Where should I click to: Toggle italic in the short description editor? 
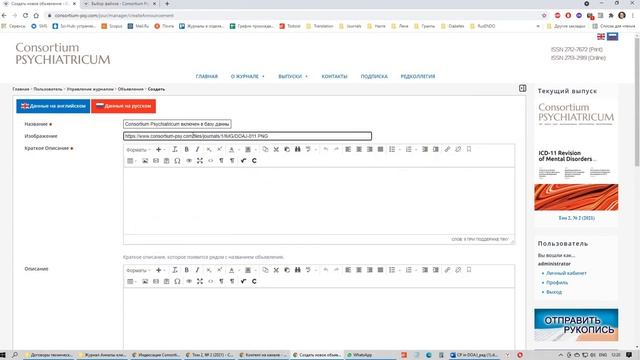click(x=197, y=149)
